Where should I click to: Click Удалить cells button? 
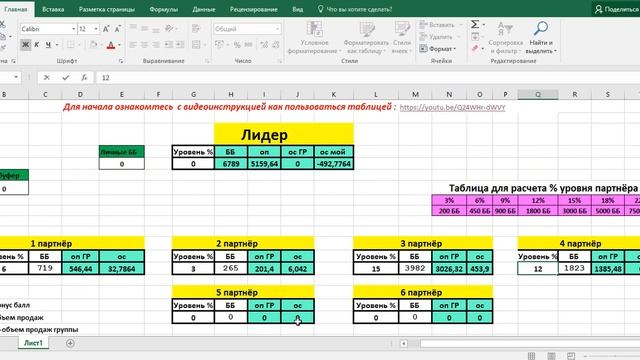[x=436, y=37]
